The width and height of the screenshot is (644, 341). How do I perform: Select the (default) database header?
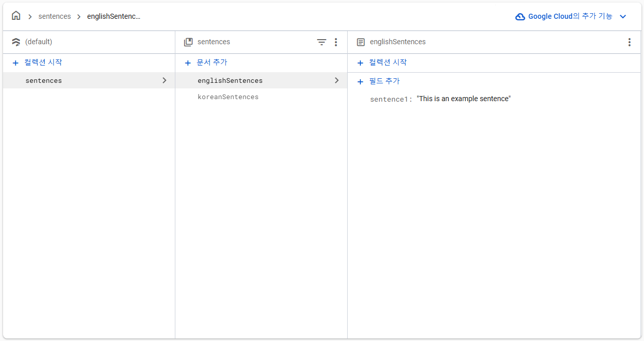click(39, 42)
